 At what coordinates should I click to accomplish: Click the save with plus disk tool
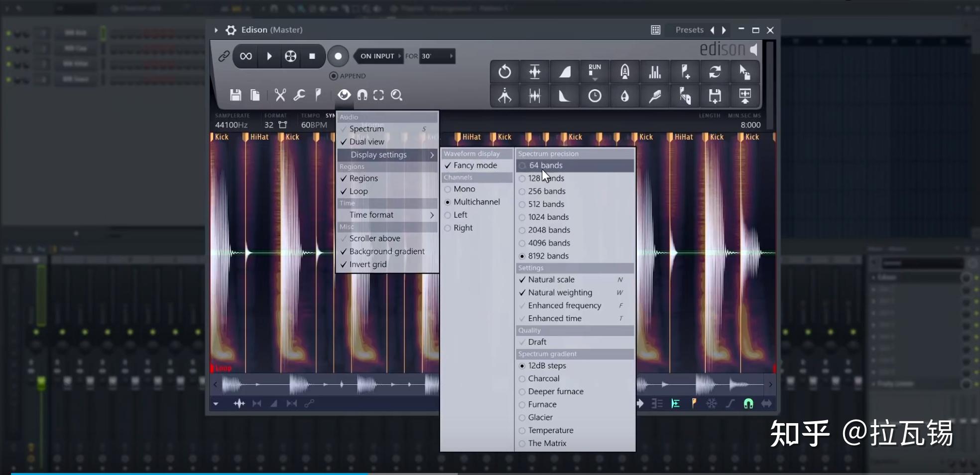click(715, 96)
